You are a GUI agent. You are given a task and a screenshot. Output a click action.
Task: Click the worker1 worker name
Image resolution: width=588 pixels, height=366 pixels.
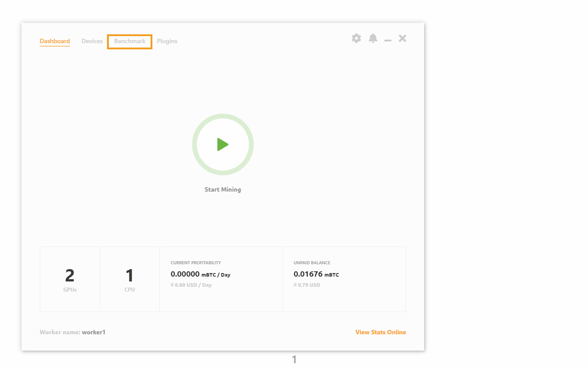point(93,332)
